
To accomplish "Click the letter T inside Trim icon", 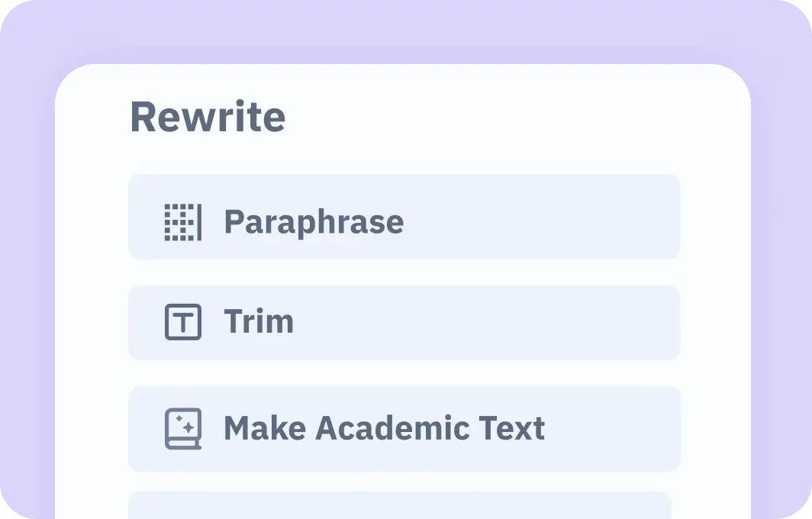I will [183, 322].
